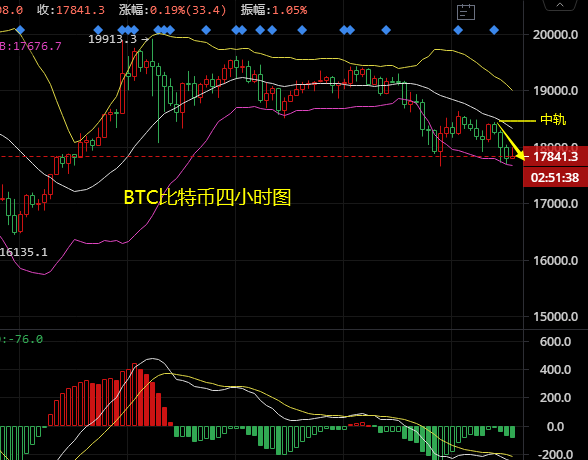Click the 15000.0 price axis label

[x=555, y=317]
